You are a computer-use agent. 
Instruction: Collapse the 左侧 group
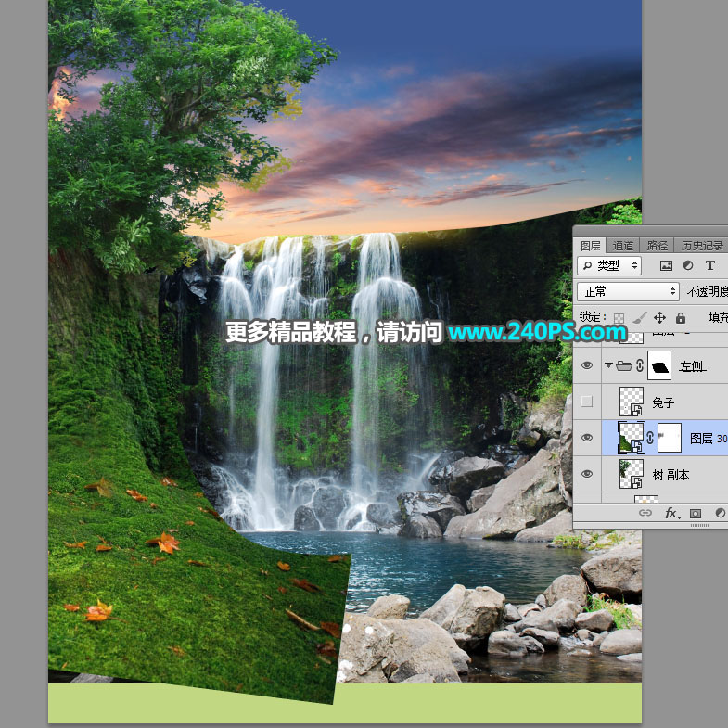608,365
